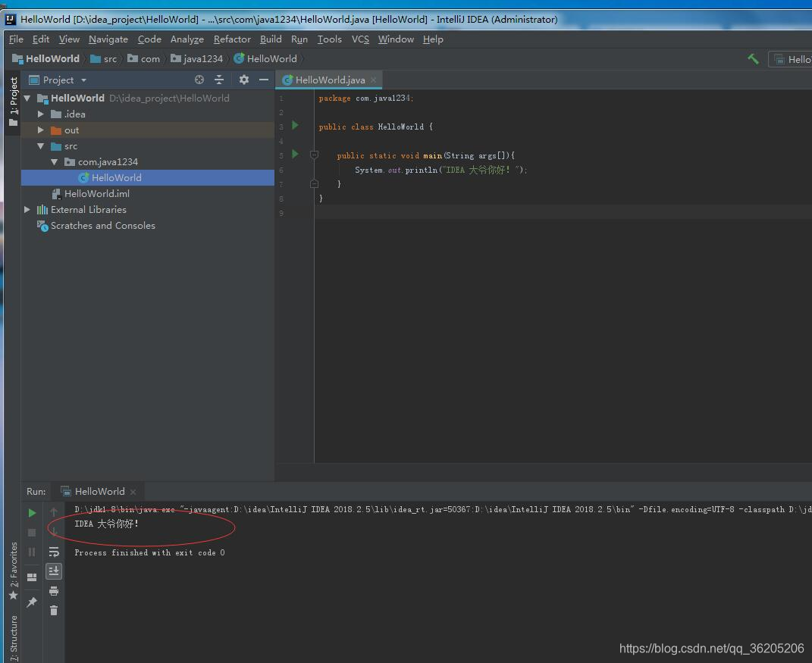Screen dimensions: 812x663
Task: Click the print console output icon
Action: 53,591
